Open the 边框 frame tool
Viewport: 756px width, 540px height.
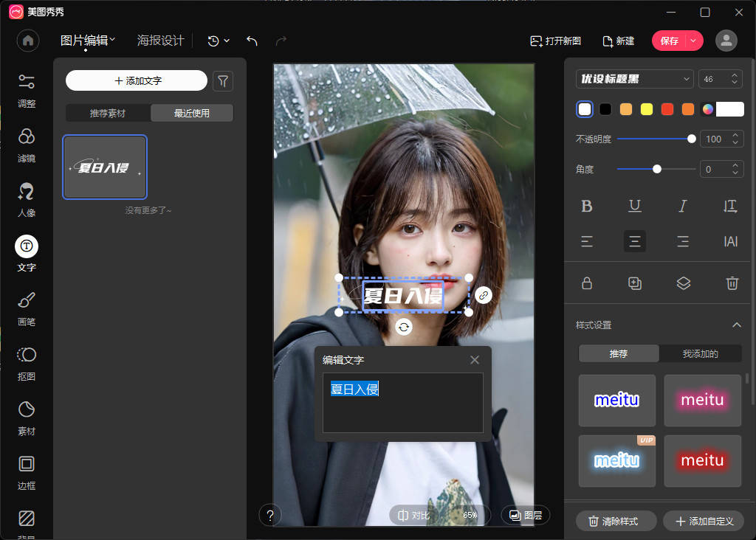[x=27, y=472]
